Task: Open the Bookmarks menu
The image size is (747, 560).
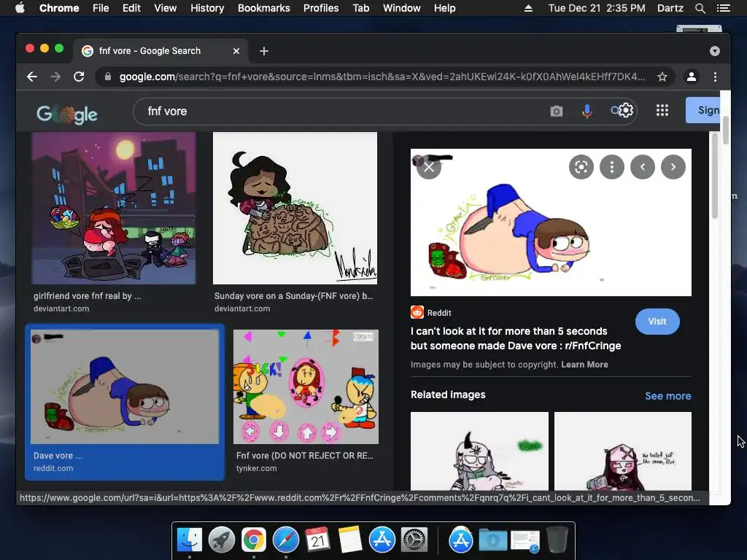Action: pos(264,8)
